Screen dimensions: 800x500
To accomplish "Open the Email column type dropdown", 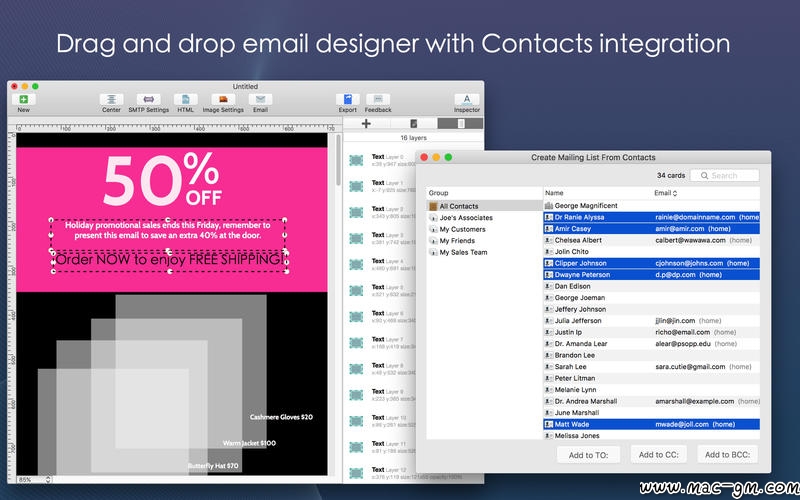I will [x=666, y=193].
